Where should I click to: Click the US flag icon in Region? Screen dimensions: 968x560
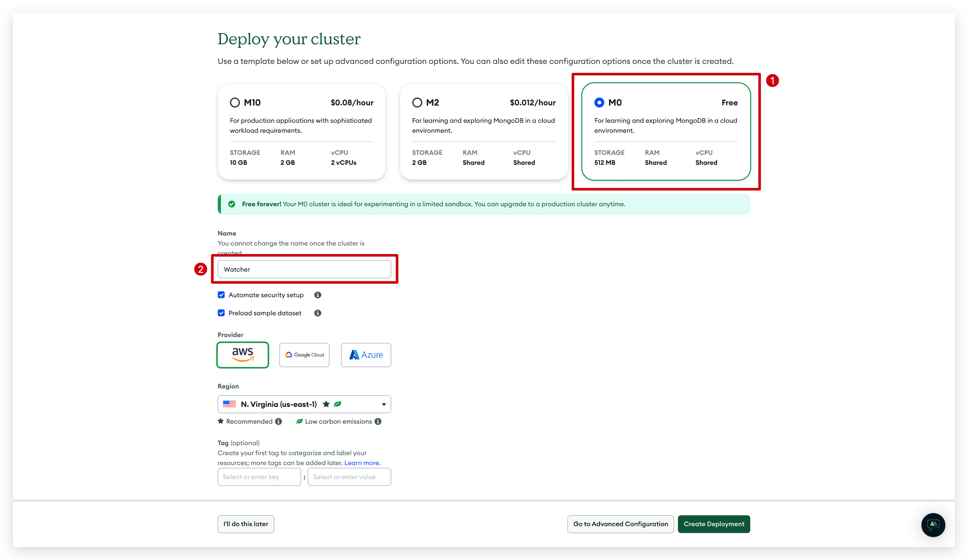[x=229, y=404]
